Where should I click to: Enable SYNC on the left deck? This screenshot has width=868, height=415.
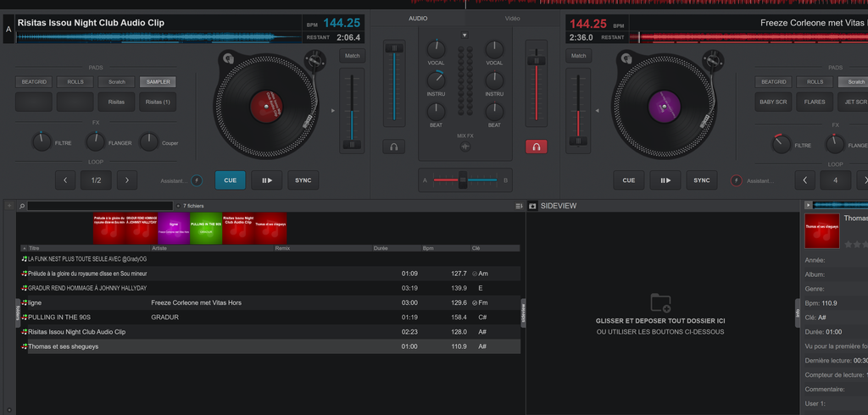pos(303,180)
